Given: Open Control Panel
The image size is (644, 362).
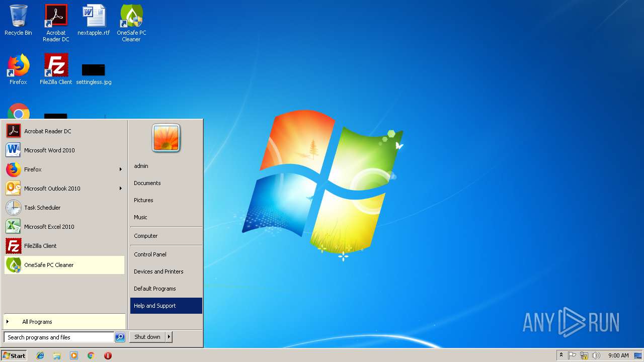Looking at the screenshot, I should [166, 254].
